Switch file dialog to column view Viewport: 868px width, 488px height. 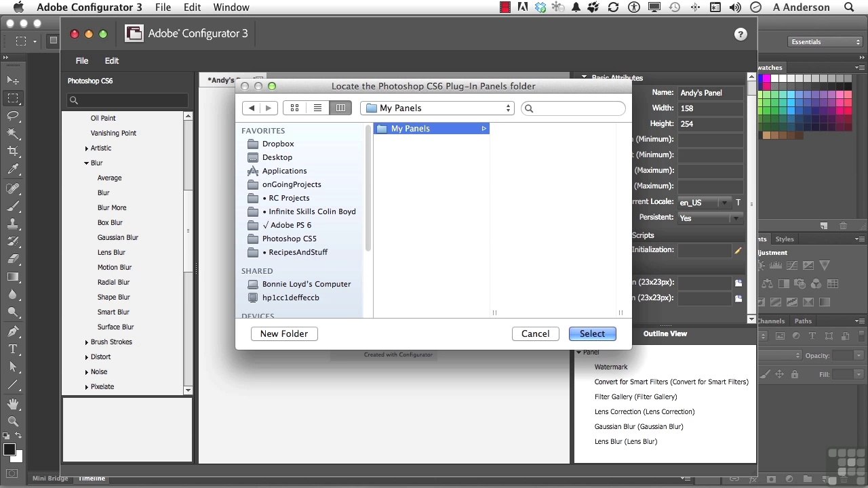pos(340,108)
